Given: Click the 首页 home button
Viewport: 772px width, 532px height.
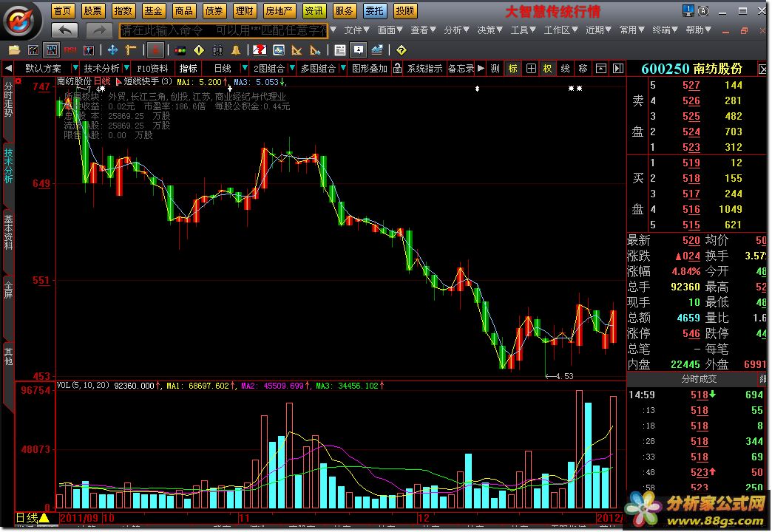Looking at the screenshot, I should tap(63, 10).
